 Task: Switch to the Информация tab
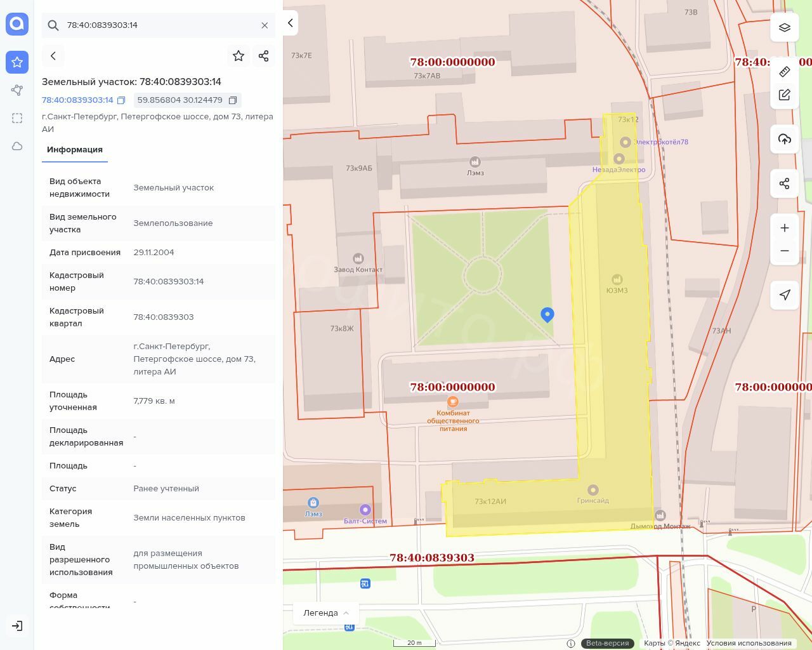[x=75, y=150]
